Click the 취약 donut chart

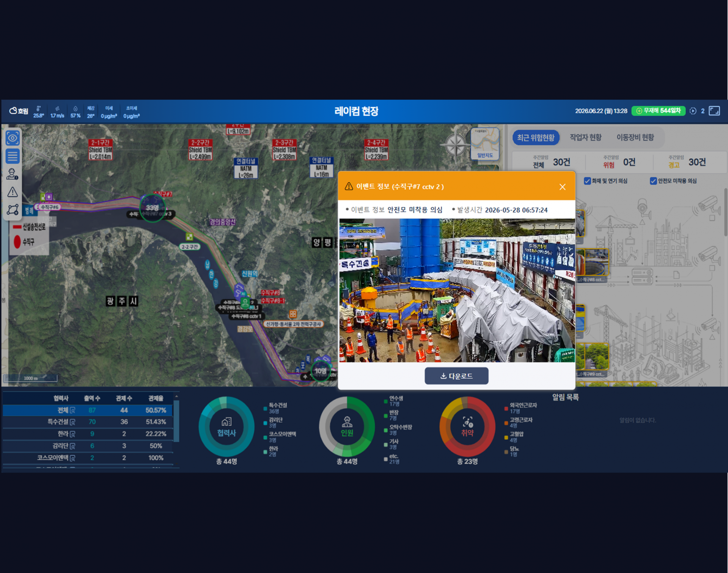click(x=467, y=427)
